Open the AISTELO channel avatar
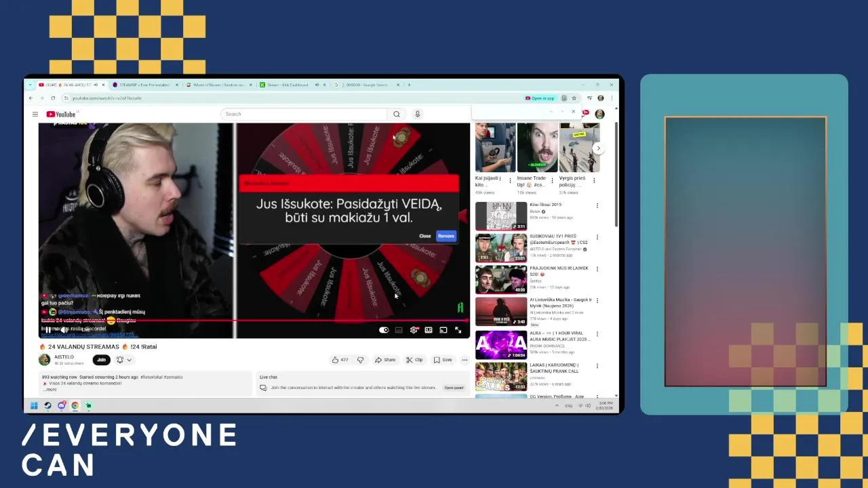This screenshot has height=488, width=868. 45,360
